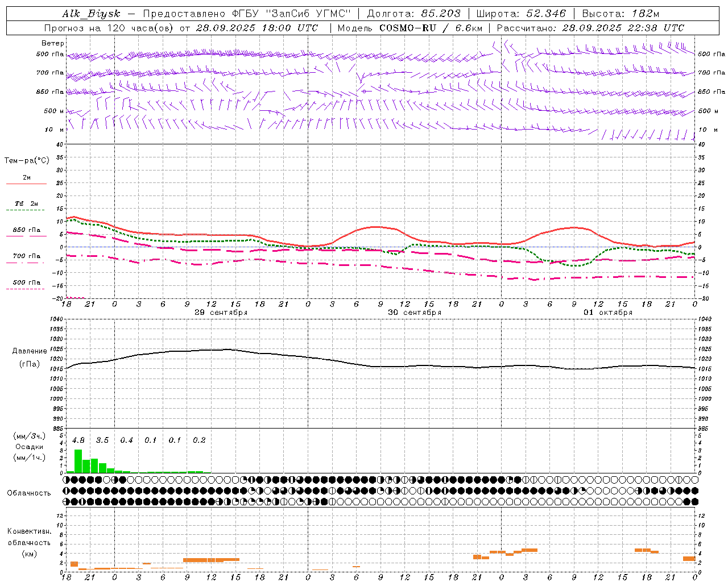Click the date label 30 сентября
The height and width of the screenshot is (582, 728).
click(x=415, y=313)
